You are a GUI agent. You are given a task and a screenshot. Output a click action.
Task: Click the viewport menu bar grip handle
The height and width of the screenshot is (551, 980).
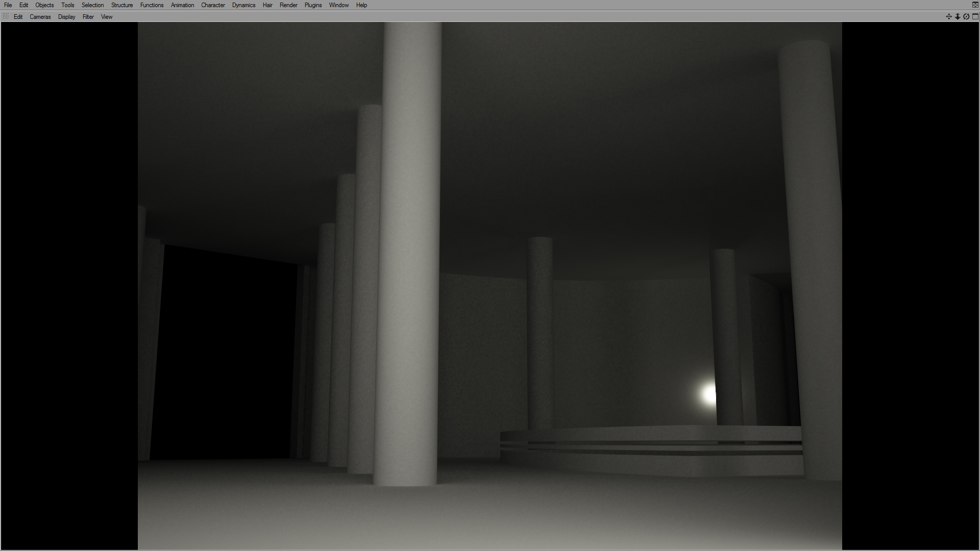click(x=6, y=17)
